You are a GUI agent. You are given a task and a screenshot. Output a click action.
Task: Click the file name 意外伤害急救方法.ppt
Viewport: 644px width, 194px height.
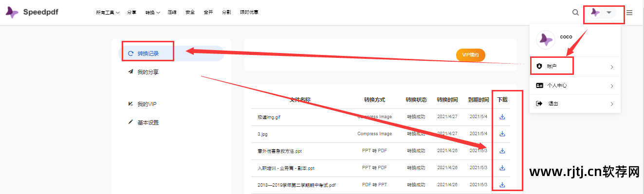(280, 151)
